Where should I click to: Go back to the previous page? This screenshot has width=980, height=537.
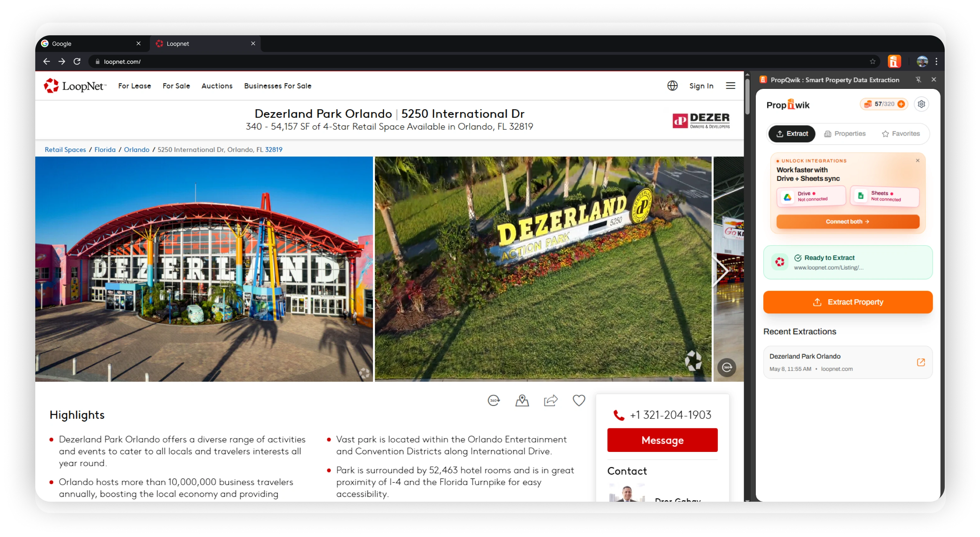tap(46, 61)
